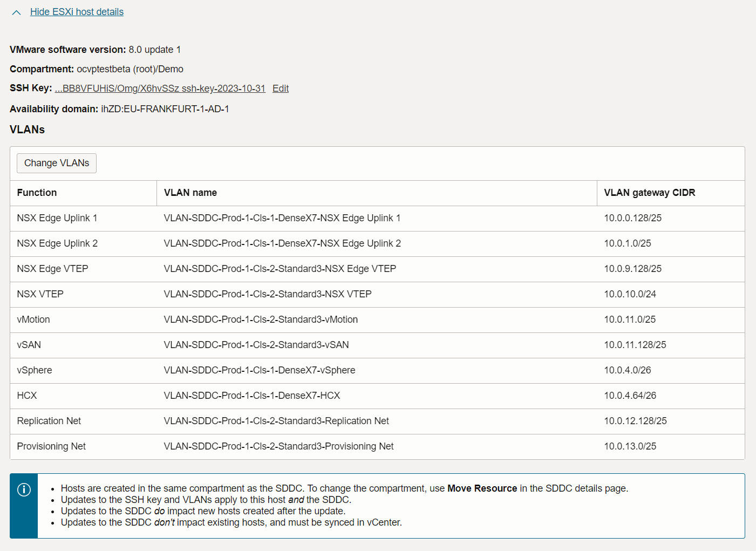Click the Change VLANs button

tap(57, 163)
